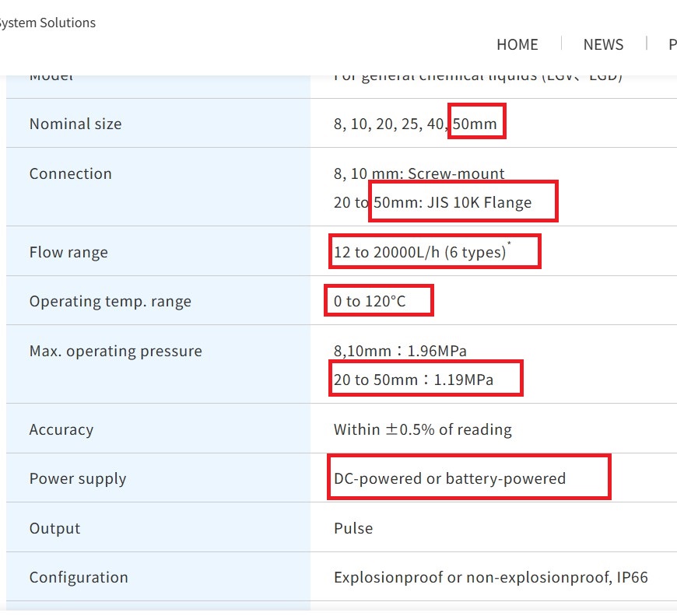
Task: Select the Max. operating pressure label
Action: 115,351
